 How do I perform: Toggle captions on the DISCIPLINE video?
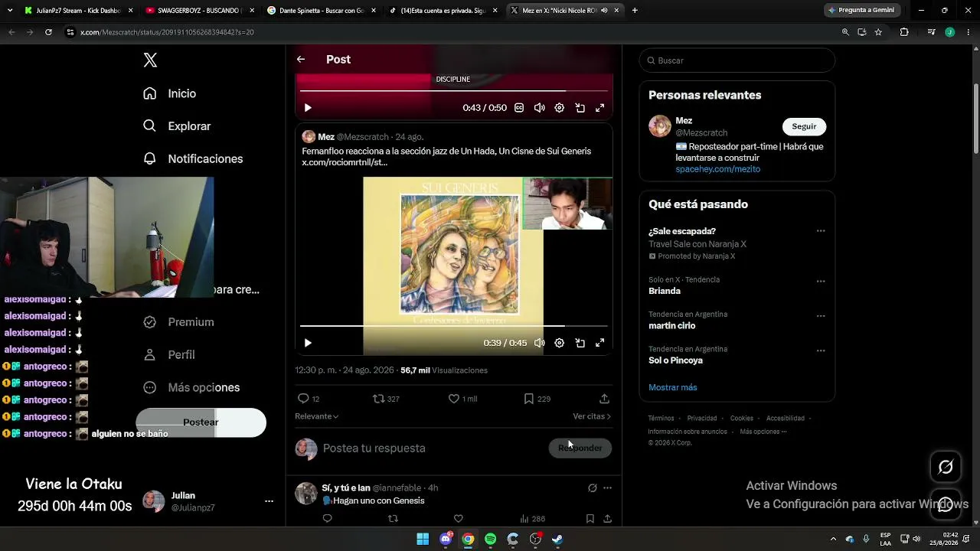(x=519, y=108)
